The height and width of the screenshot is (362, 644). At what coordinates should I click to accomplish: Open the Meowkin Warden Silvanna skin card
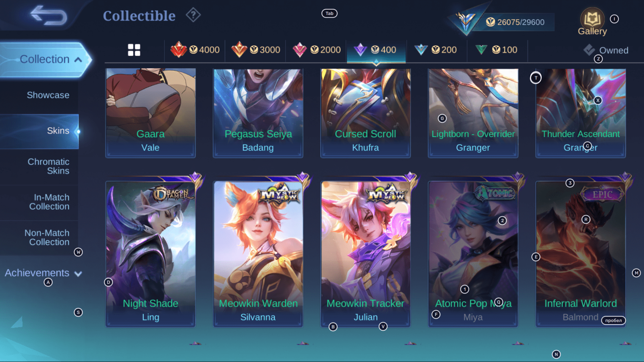coord(258,254)
